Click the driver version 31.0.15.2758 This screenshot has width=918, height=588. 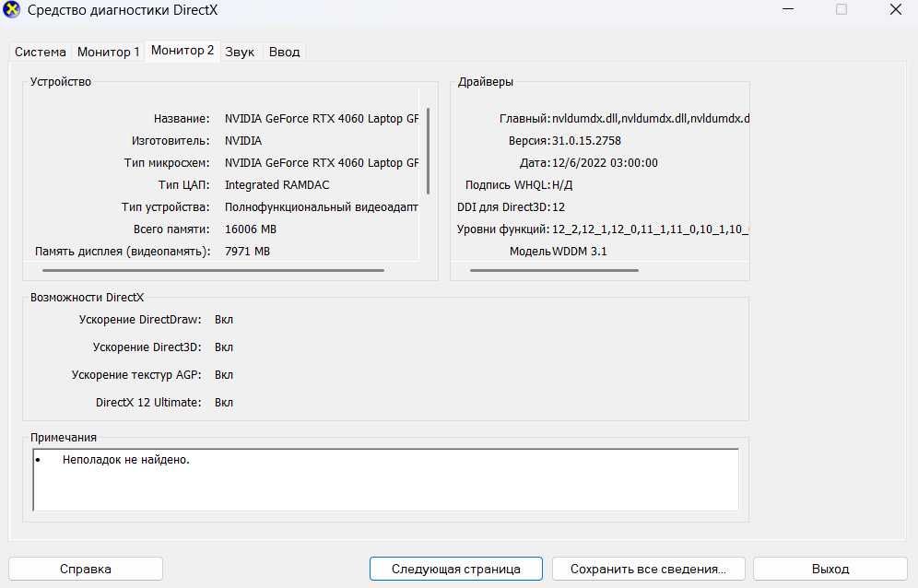pos(586,141)
